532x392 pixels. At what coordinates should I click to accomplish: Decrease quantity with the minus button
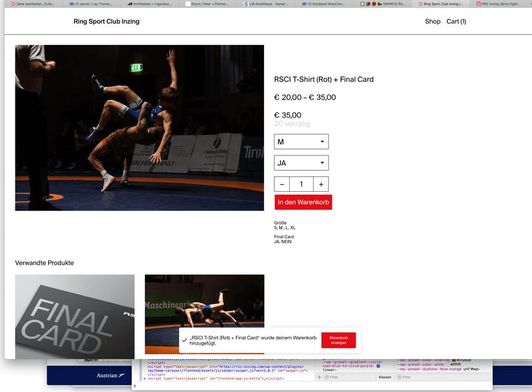pos(282,184)
